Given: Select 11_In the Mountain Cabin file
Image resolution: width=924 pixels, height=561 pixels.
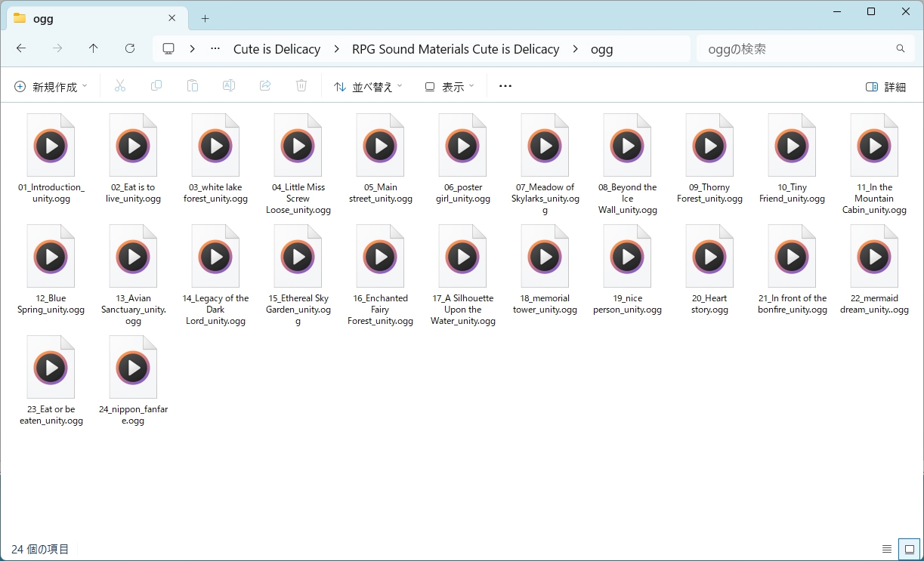Looking at the screenshot, I should (875, 164).
